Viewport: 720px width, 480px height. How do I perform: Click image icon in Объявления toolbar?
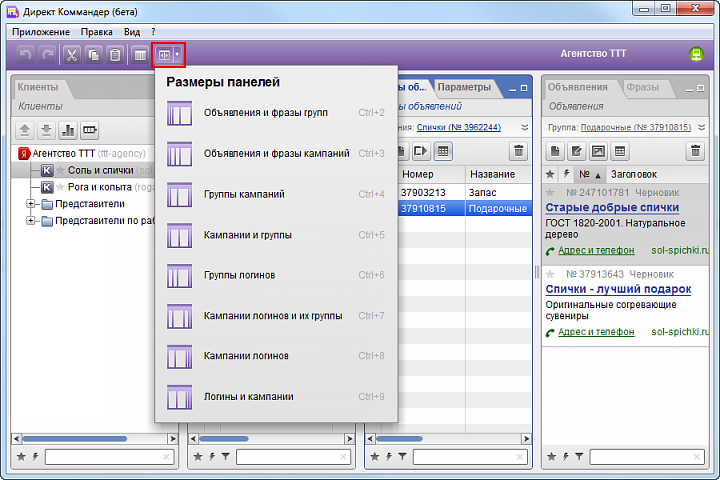click(598, 151)
